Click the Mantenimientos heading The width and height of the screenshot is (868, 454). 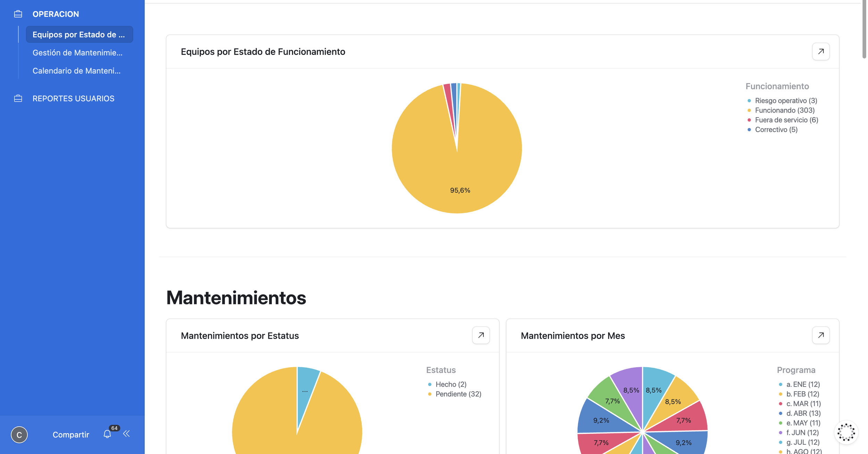(236, 298)
